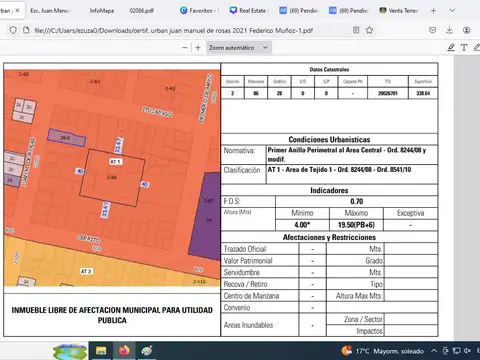Select the PDF text annotation tool
The width and height of the screenshot is (480, 360).
pyautogui.click(x=464, y=48)
